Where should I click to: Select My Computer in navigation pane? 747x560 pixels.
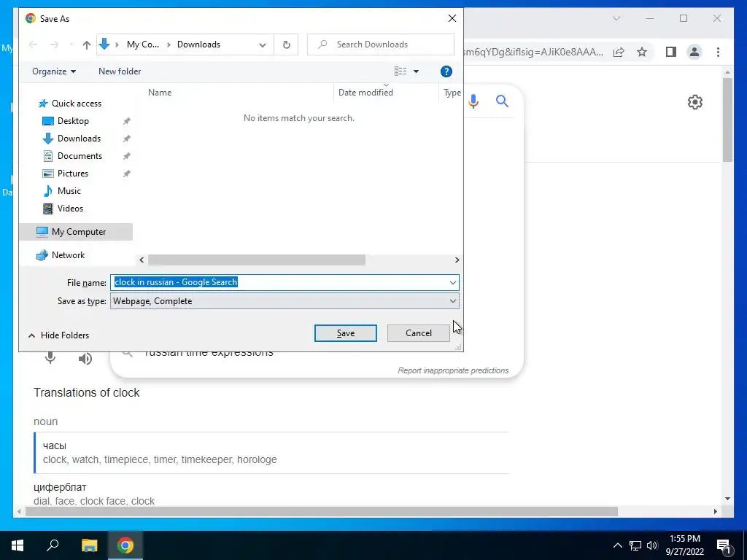coord(76,232)
